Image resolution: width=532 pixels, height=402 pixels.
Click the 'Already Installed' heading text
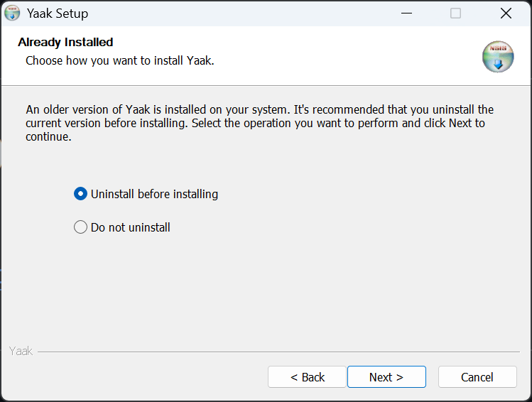pyautogui.click(x=65, y=42)
